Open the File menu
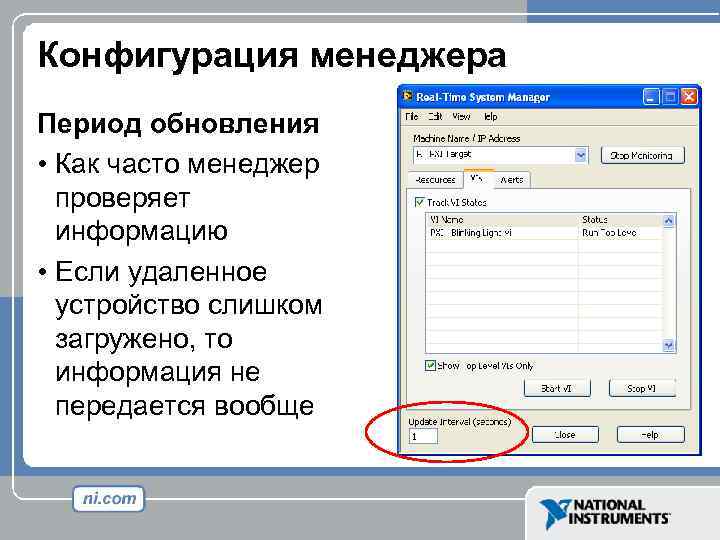The image size is (720, 540). [411, 117]
